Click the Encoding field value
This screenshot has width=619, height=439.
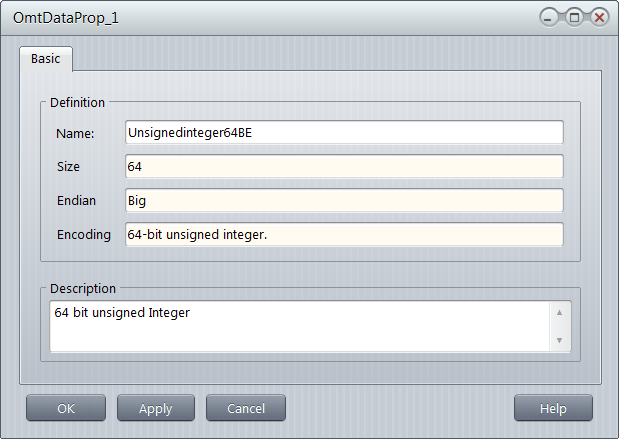pos(344,234)
